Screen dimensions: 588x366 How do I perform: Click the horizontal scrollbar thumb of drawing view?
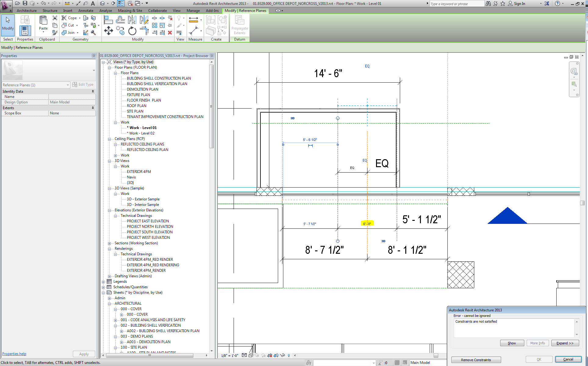coord(436,355)
